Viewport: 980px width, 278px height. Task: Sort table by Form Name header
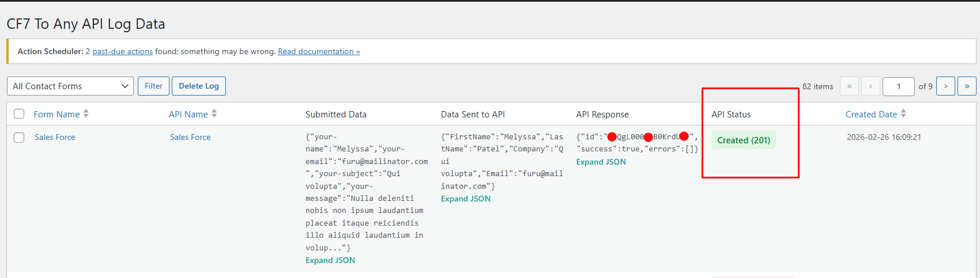(x=56, y=115)
